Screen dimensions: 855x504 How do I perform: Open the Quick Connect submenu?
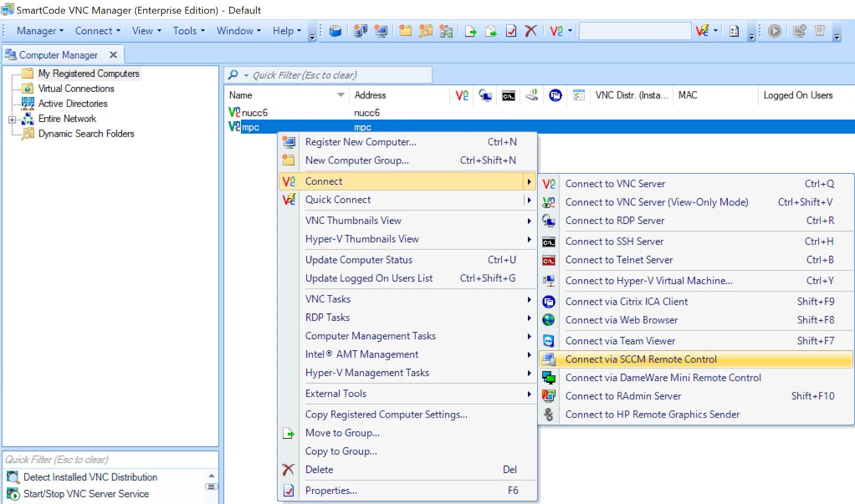407,200
